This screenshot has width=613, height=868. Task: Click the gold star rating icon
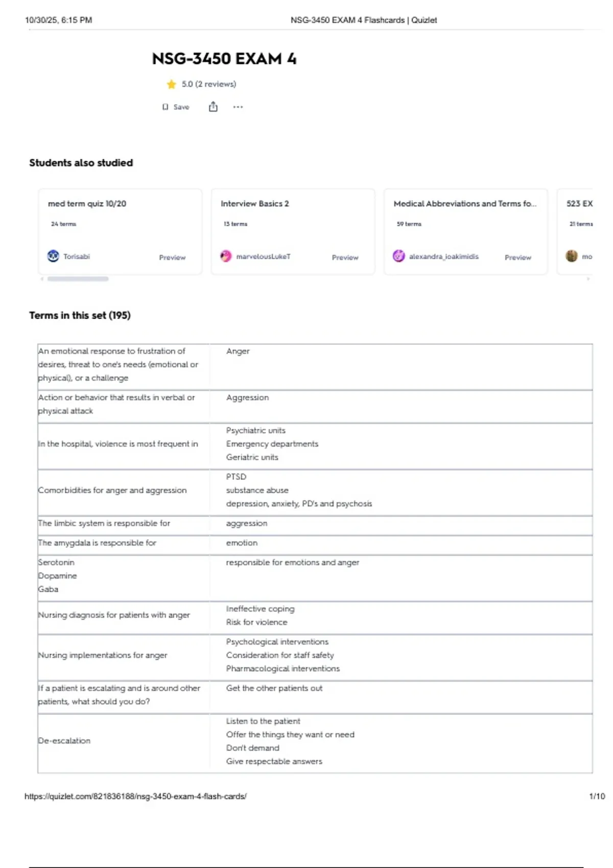[172, 84]
